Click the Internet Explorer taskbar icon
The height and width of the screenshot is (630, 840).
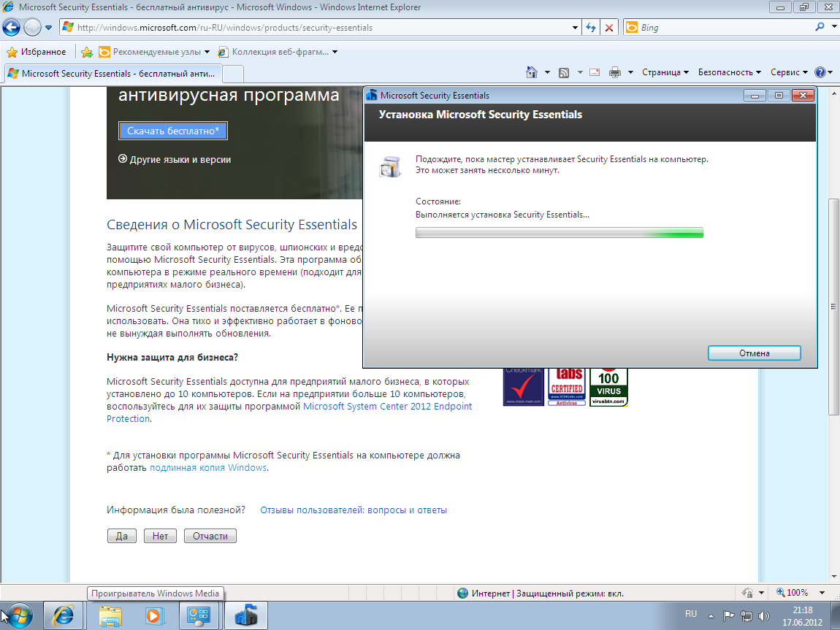[64, 615]
